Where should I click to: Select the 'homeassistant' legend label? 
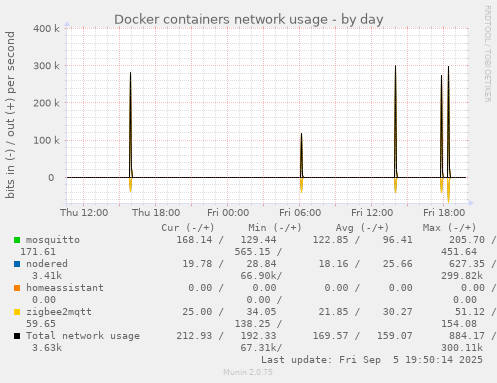(x=65, y=288)
